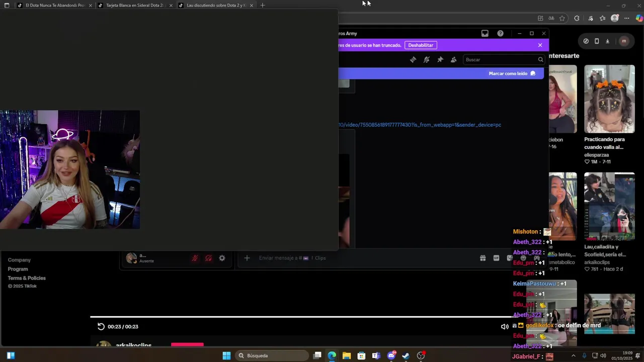The width and height of the screenshot is (644, 362).
Task: Open Lau, calladita y Scofield video thumbnail
Action: point(609,206)
